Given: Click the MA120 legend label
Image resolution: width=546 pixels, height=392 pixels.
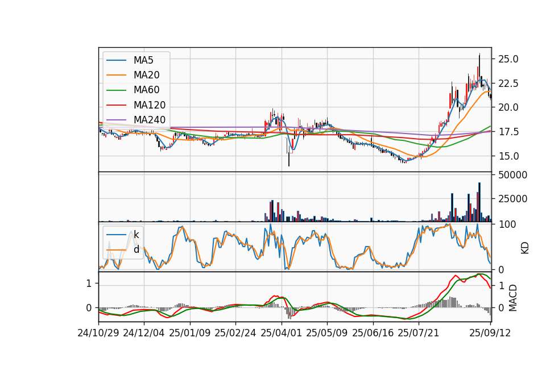Looking at the screenshot, I should pos(150,105).
